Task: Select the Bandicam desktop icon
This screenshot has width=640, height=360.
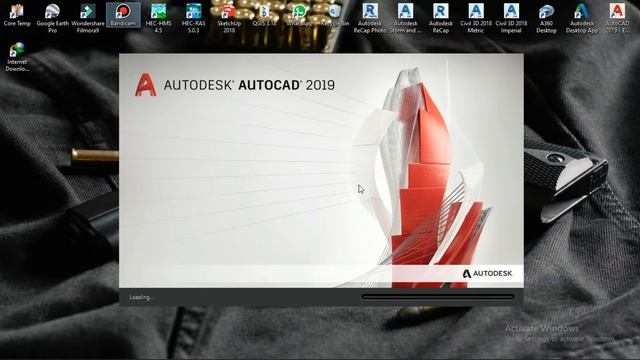Action: 123,15
